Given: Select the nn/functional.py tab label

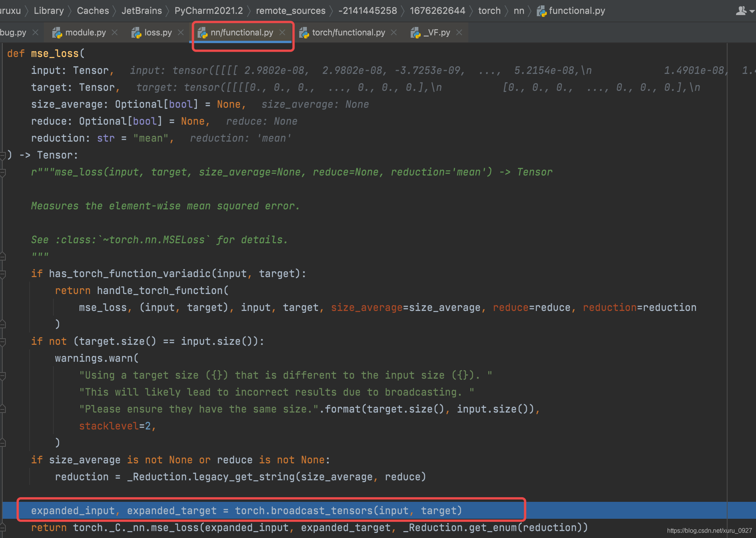Looking at the screenshot, I should [241, 32].
